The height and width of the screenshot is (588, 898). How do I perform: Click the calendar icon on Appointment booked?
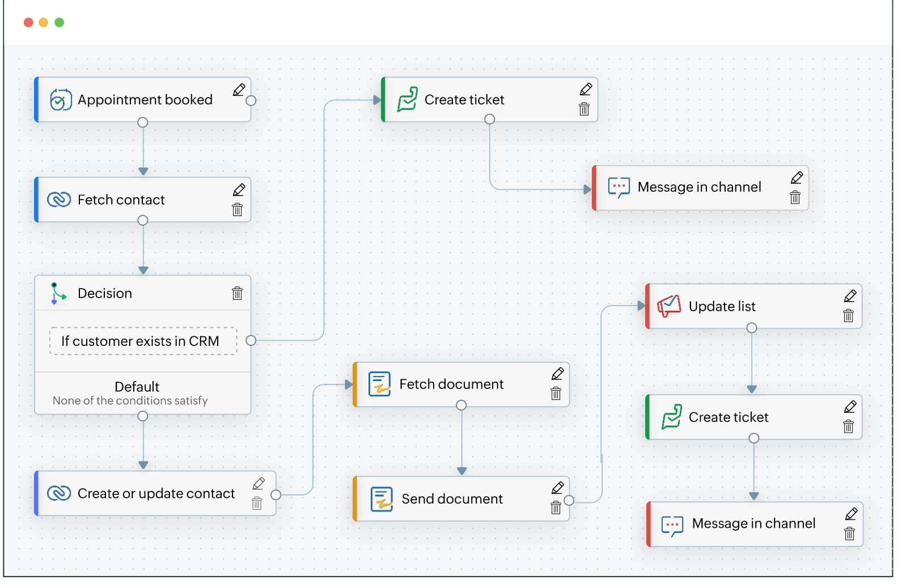point(60,100)
